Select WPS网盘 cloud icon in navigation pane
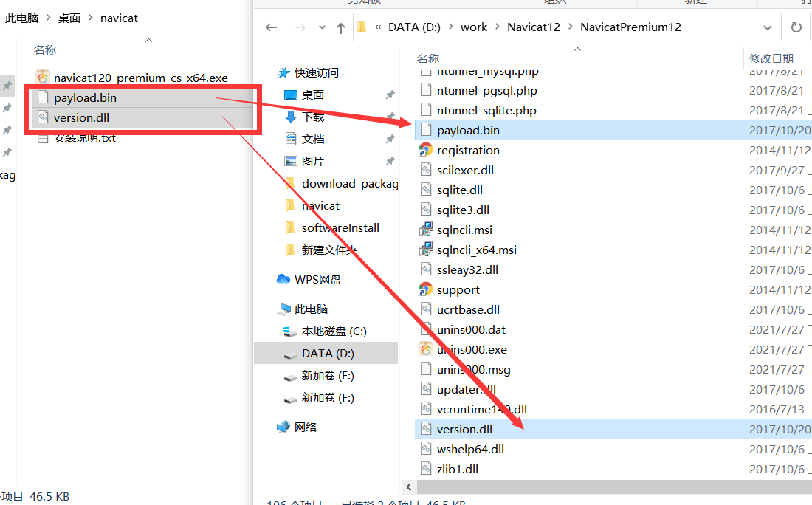812x505 pixels. point(283,279)
